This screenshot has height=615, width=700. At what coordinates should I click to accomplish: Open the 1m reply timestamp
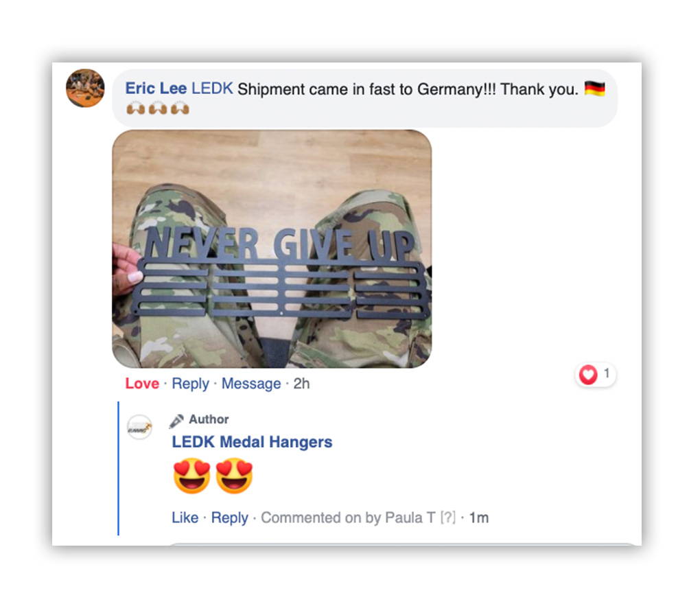point(478,518)
